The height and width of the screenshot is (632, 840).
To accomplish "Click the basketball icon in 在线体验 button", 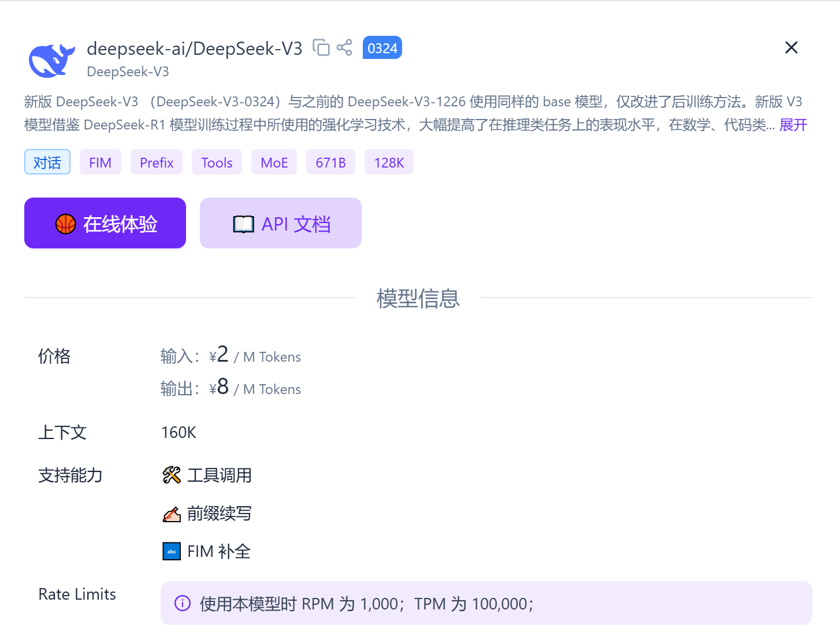I will click(x=66, y=224).
